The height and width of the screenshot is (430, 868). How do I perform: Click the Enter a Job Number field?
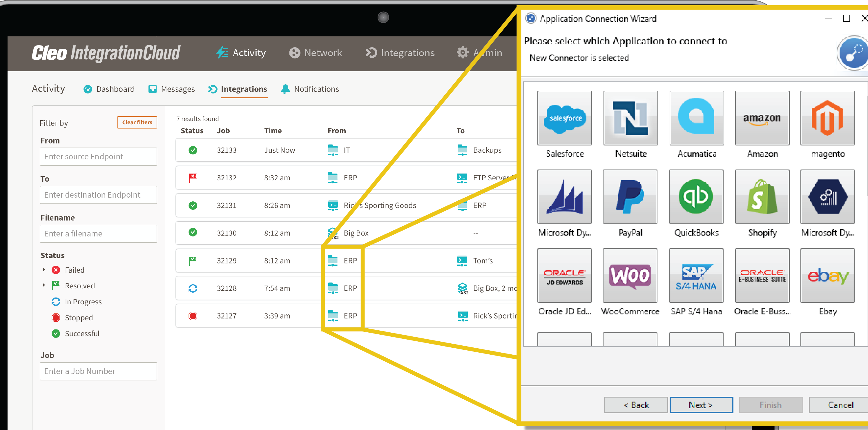98,371
